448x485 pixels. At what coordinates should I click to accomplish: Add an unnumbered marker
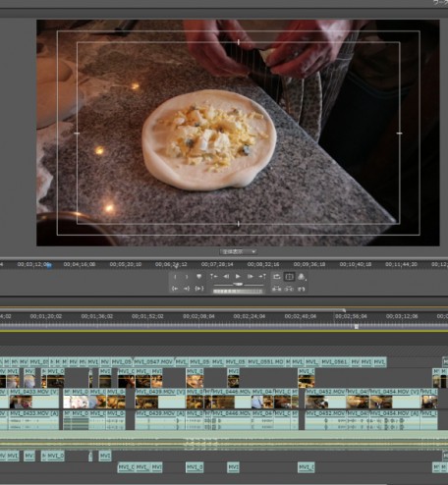click(198, 277)
